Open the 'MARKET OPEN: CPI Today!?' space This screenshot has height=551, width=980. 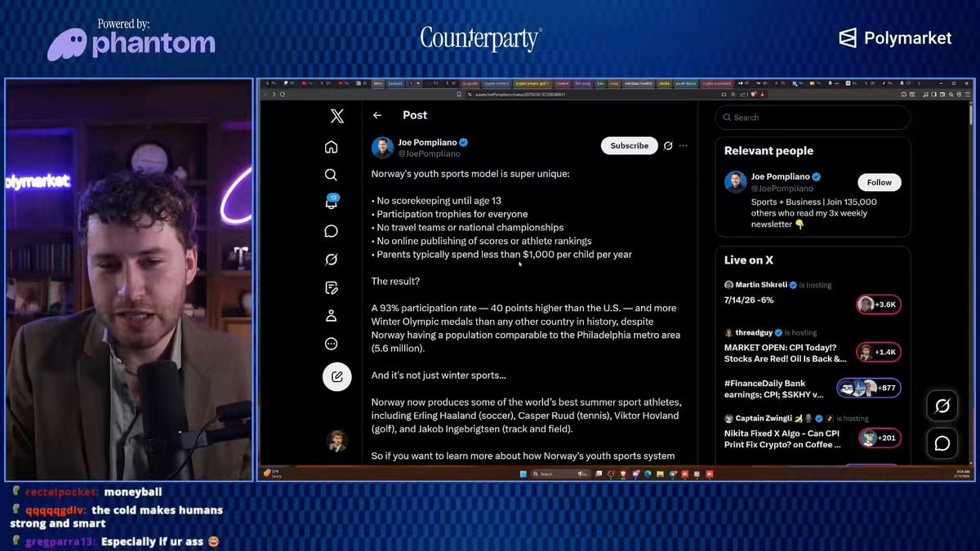[785, 353]
